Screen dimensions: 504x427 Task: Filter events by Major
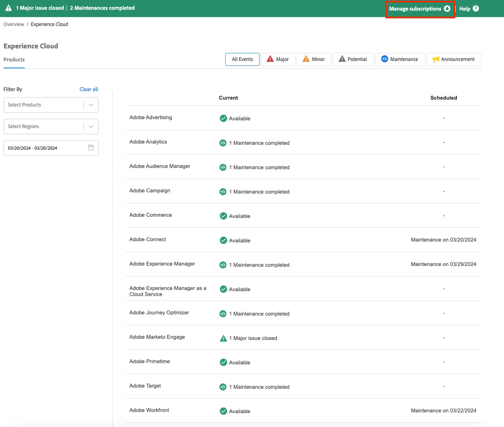(x=278, y=59)
